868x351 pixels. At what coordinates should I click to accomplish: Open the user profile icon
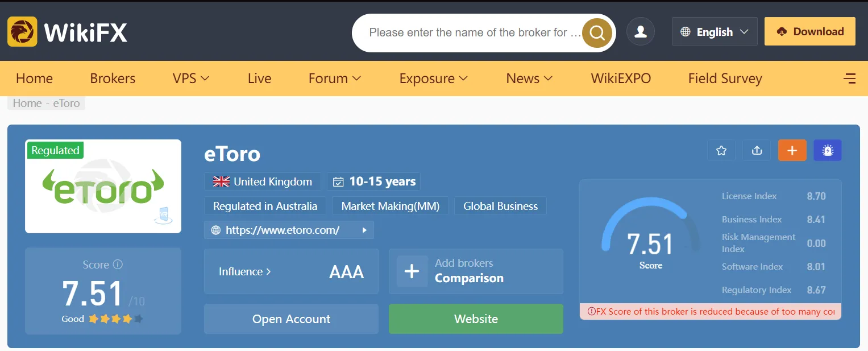(641, 31)
